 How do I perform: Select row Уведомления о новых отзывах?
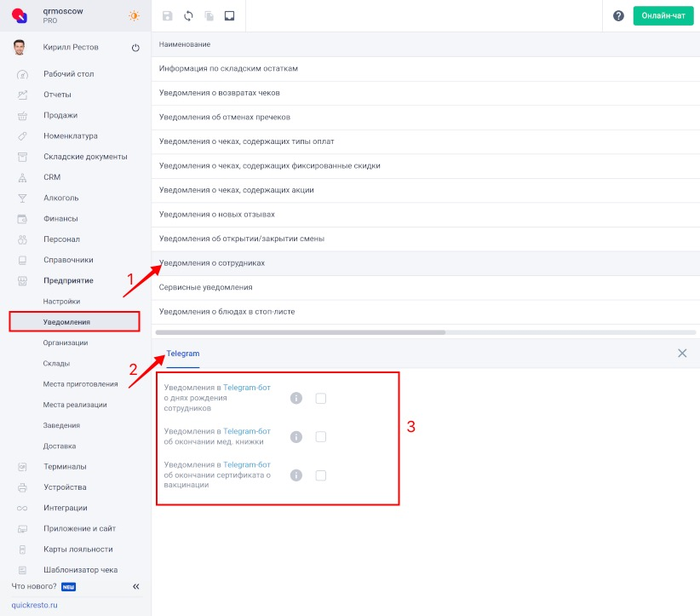(x=426, y=215)
